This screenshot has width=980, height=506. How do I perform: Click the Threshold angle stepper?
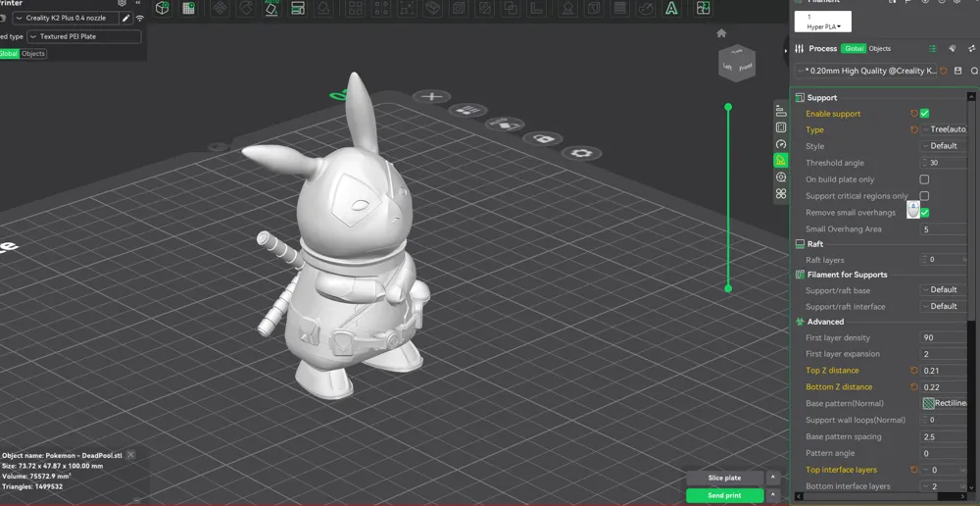[924, 163]
